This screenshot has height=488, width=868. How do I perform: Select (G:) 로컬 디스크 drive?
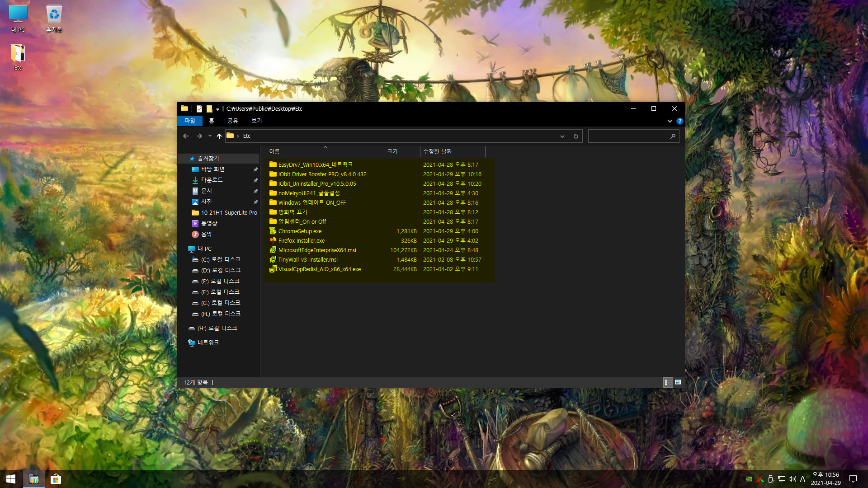click(221, 303)
